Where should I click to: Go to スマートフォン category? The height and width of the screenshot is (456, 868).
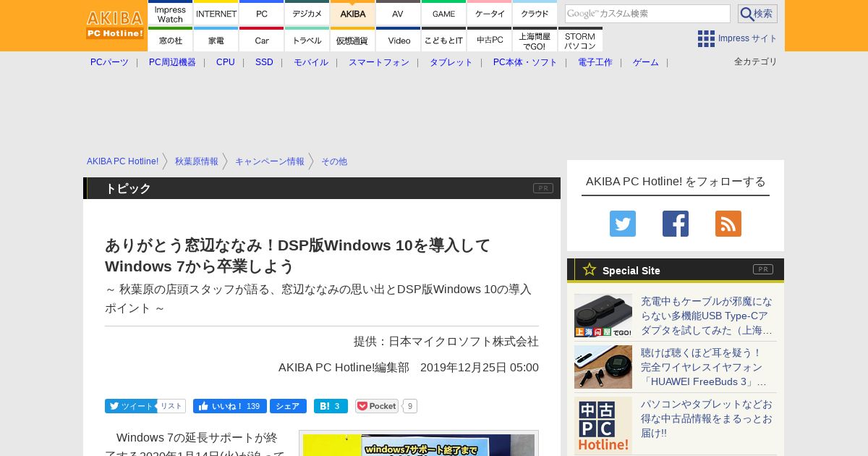(379, 62)
